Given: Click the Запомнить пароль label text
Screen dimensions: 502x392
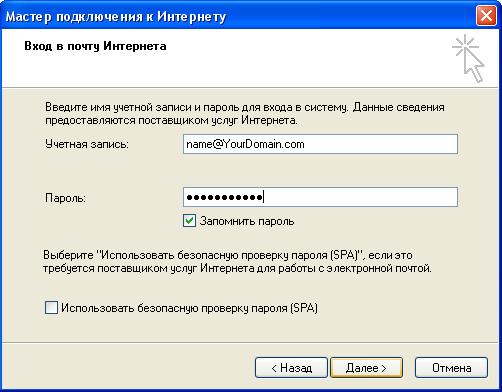Looking at the screenshot, I should (247, 221).
